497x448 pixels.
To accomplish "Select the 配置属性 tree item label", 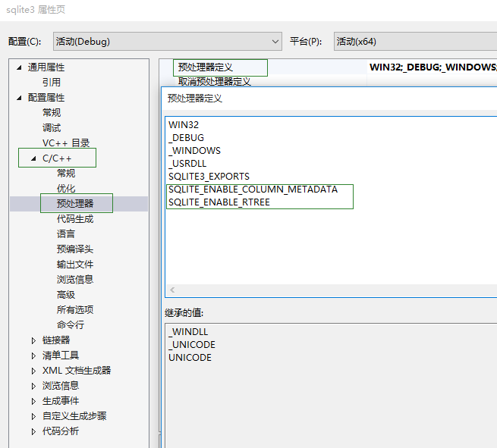I will tap(46, 98).
